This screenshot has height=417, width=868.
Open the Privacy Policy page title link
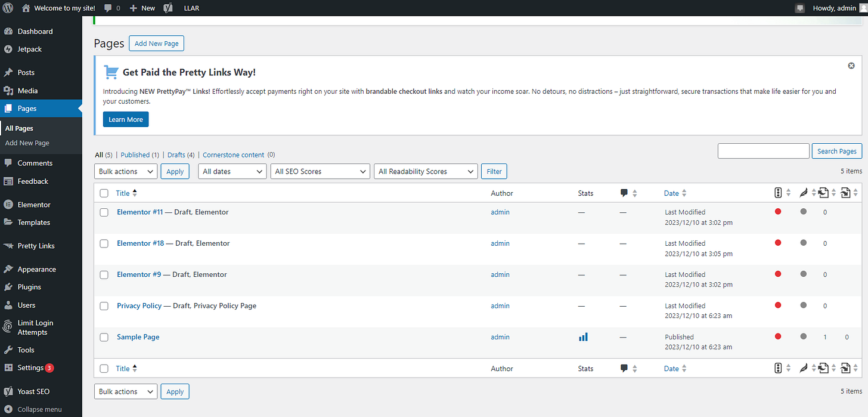tap(139, 306)
